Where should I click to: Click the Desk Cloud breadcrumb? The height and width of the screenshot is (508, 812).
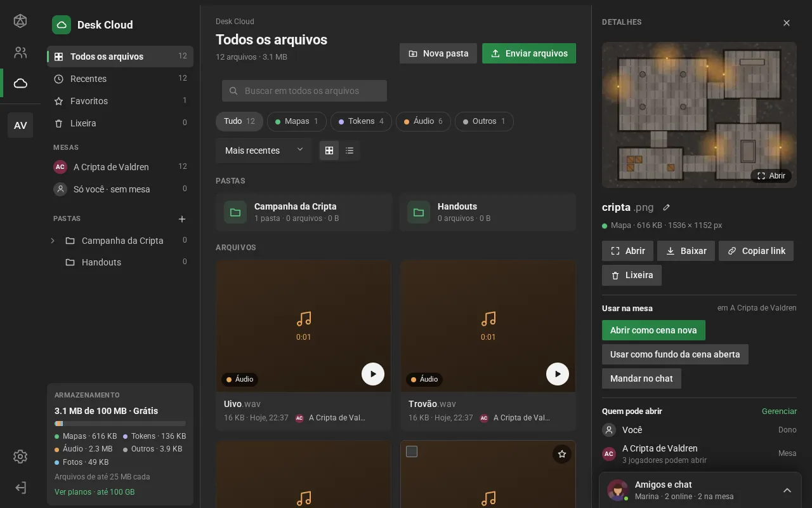[x=235, y=22]
